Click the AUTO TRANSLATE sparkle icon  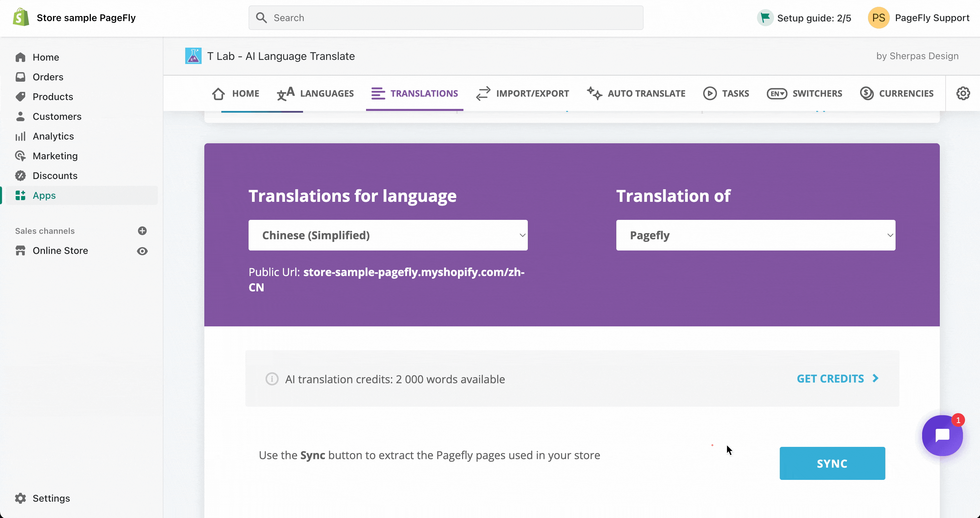click(x=594, y=94)
